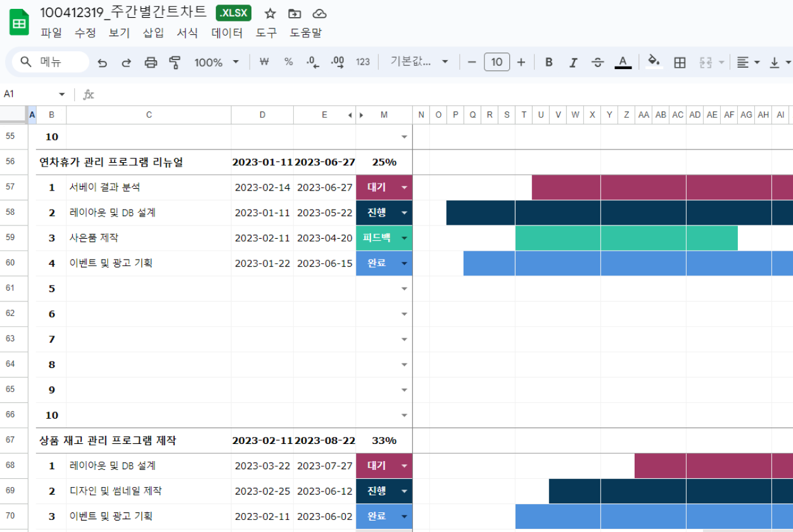Select column M header
793x532 pixels.
click(x=384, y=115)
